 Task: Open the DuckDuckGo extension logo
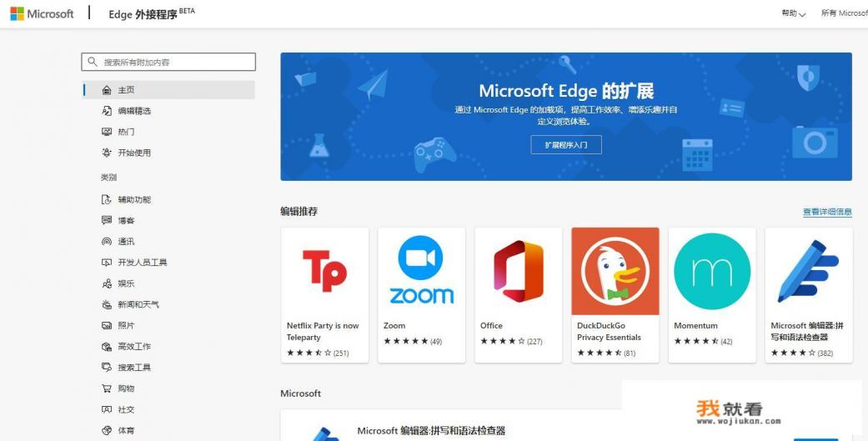click(x=615, y=271)
